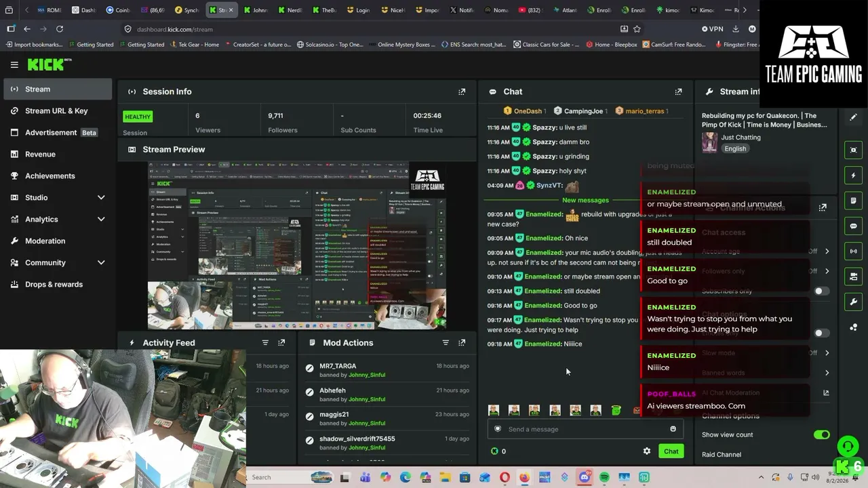
Task: Open chat settings gear icon
Action: click(x=647, y=451)
